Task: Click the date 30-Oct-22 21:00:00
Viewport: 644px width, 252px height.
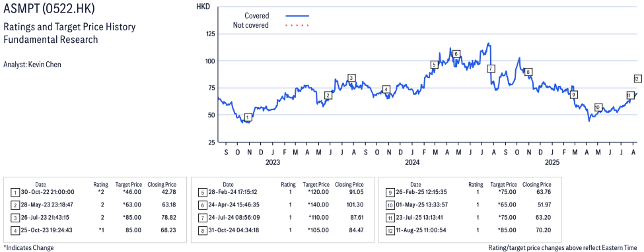Action: [x=48, y=192]
